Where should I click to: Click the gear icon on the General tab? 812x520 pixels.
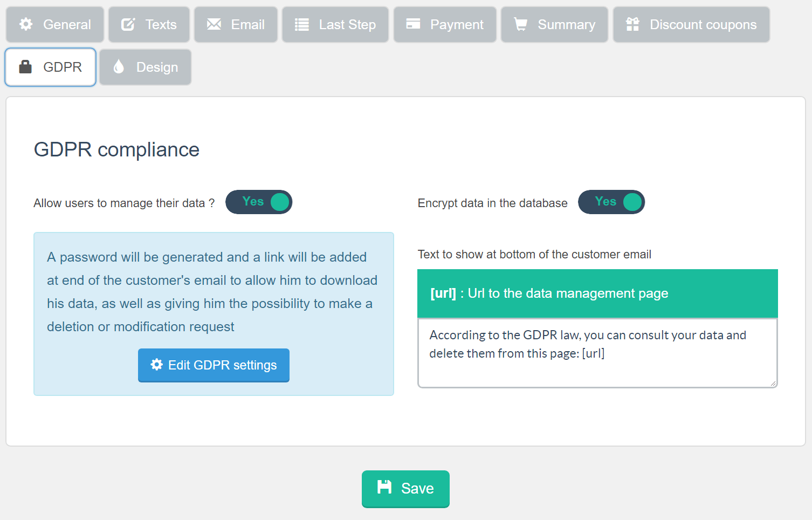(x=25, y=24)
